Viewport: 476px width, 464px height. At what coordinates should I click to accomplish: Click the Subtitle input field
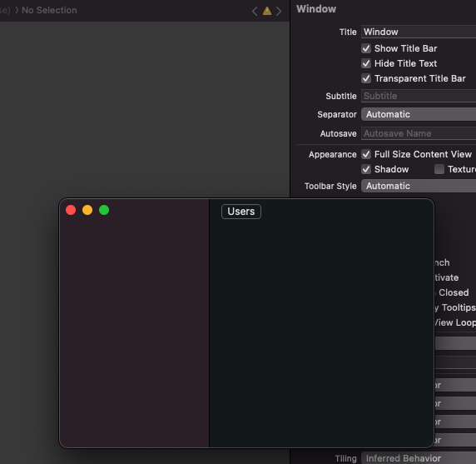pyautogui.click(x=419, y=96)
